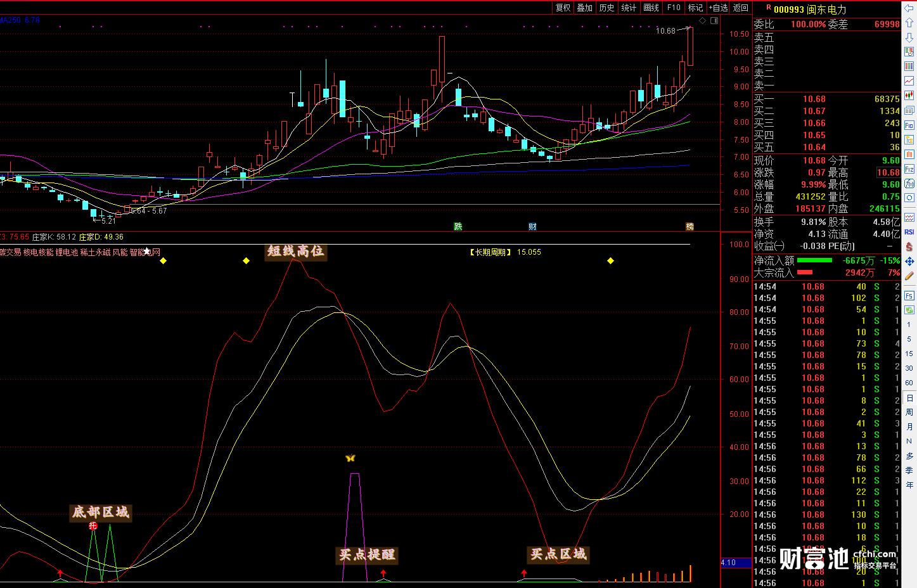The image size is (917, 588).
Task: Open the 复权 menu in the top bar
Action: pyautogui.click(x=563, y=8)
